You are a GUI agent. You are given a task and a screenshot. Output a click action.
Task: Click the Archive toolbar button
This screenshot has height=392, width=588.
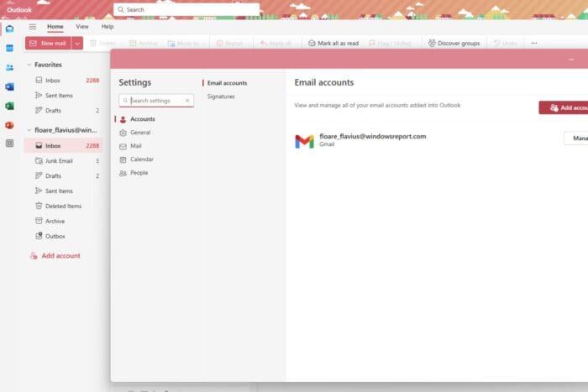click(x=144, y=44)
